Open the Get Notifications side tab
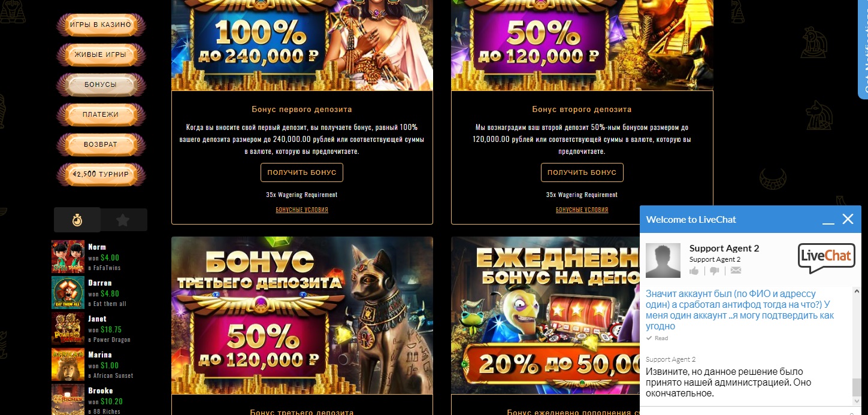This screenshot has height=415, width=868. click(x=863, y=48)
